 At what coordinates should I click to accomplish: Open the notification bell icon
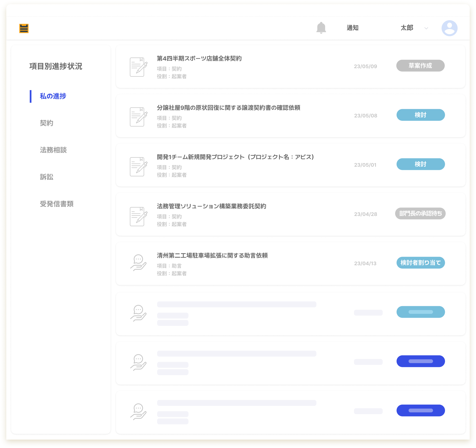(x=321, y=28)
